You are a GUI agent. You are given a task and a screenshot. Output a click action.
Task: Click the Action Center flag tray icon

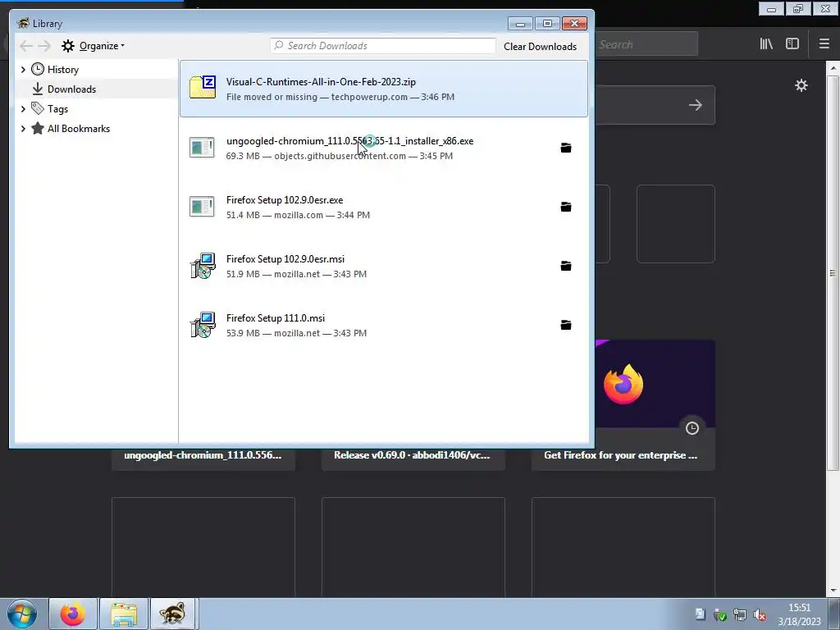(701, 614)
